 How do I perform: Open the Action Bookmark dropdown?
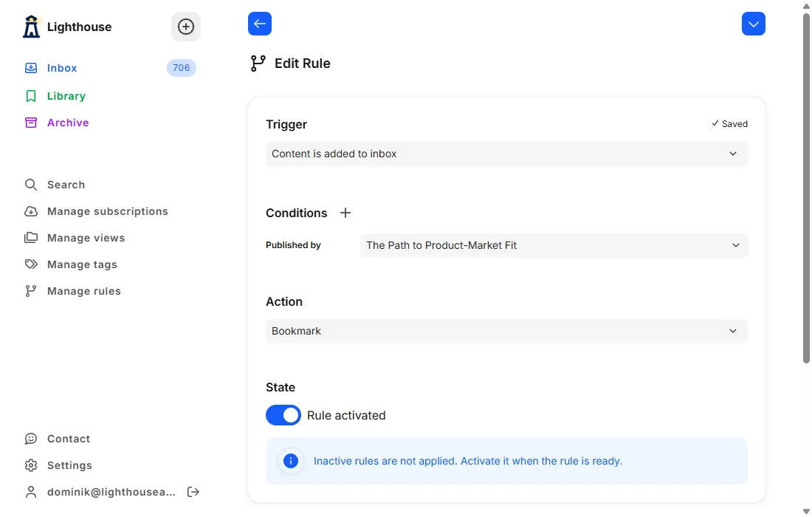506,331
